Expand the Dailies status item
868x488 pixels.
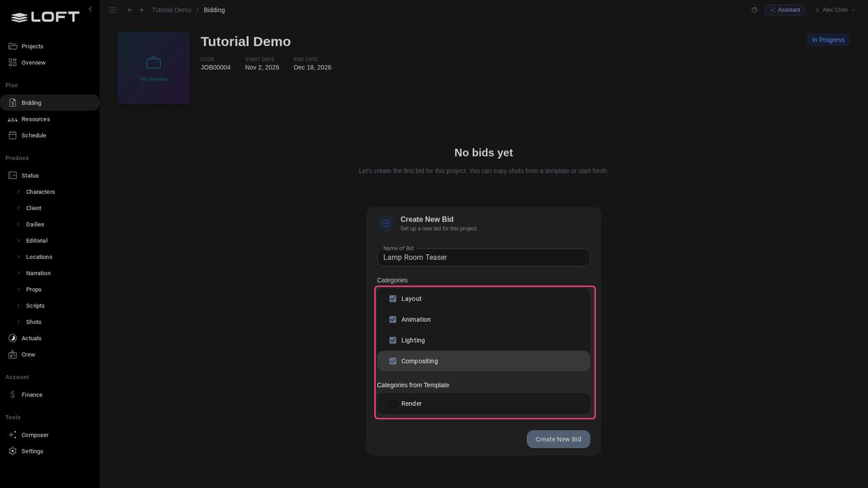(x=19, y=224)
